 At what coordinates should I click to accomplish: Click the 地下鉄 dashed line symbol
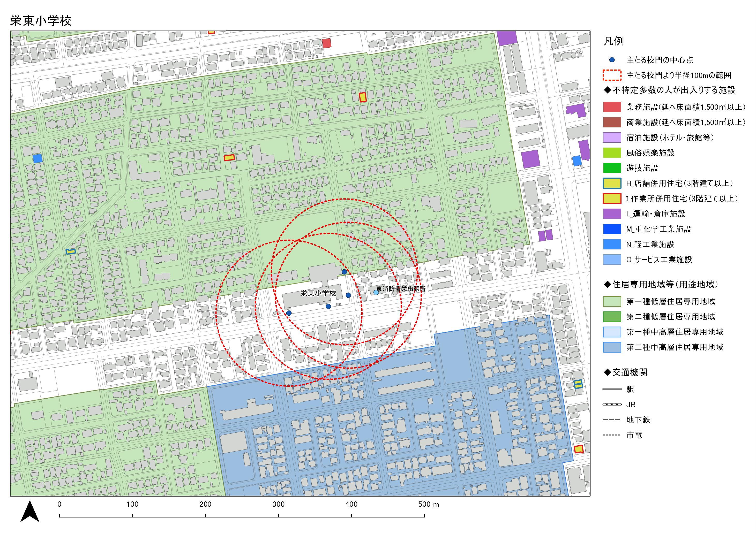click(612, 420)
